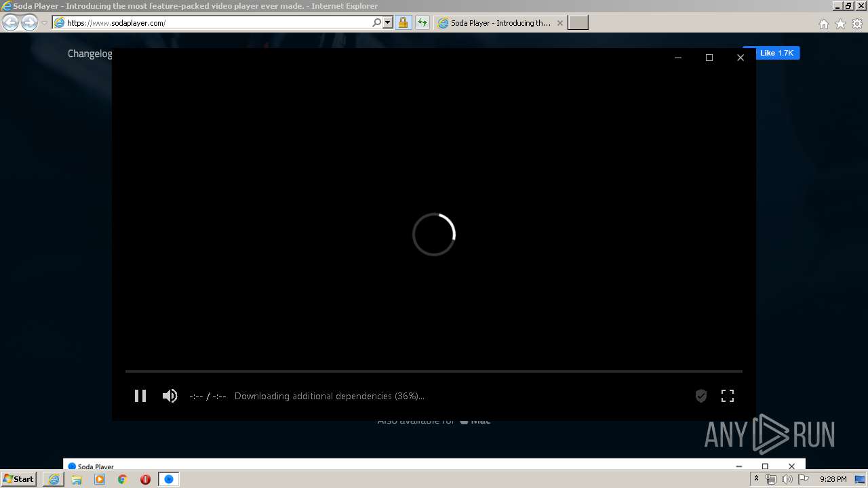Open the Favorites star menu
868x488 pixels.
click(x=840, y=24)
